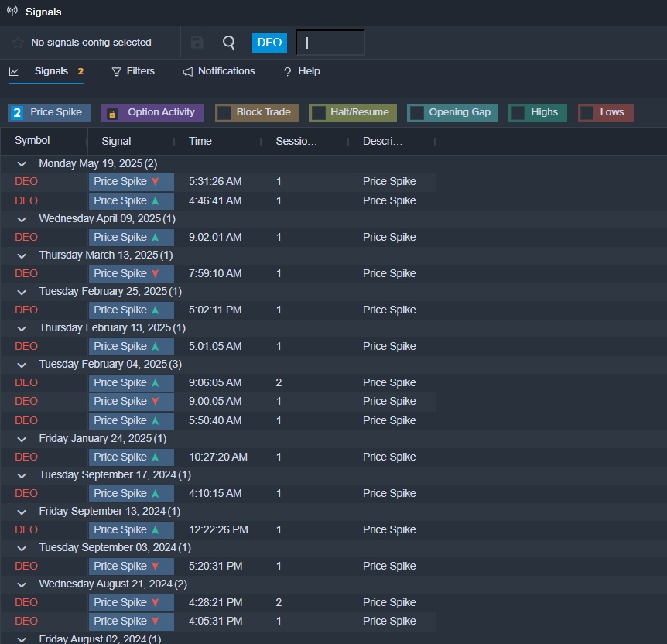
Task: Click the save config disk icon
Action: pyautogui.click(x=197, y=43)
